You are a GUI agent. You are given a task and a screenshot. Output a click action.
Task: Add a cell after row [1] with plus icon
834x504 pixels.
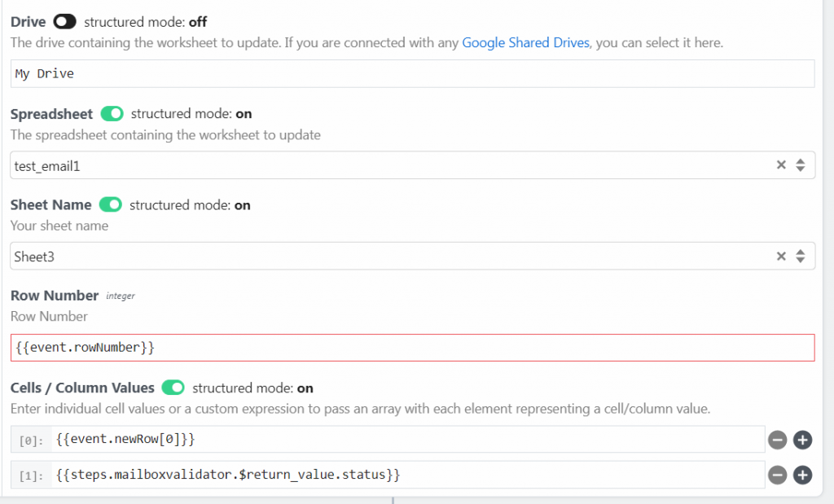tap(802, 475)
